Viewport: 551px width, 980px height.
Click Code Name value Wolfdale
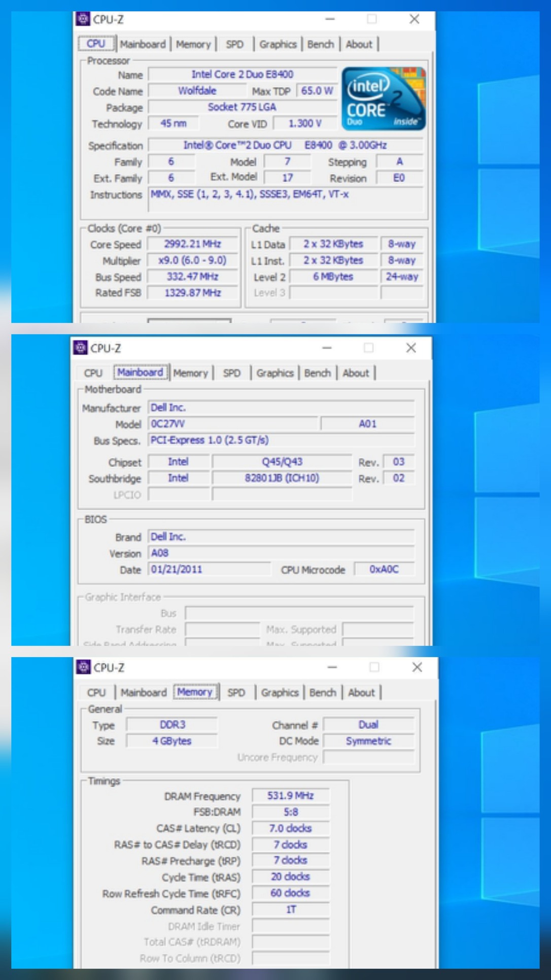point(197,91)
